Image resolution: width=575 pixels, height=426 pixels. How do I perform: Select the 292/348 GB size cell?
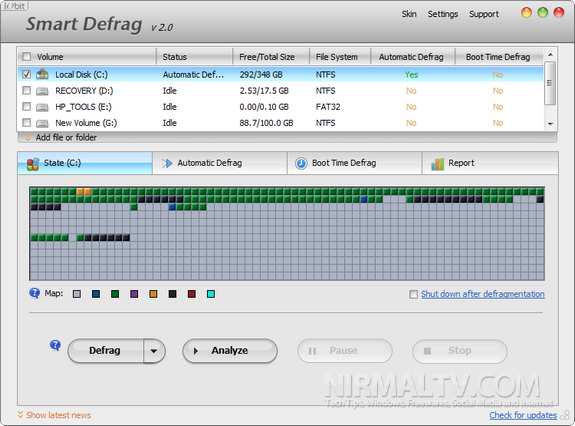[261, 75]
